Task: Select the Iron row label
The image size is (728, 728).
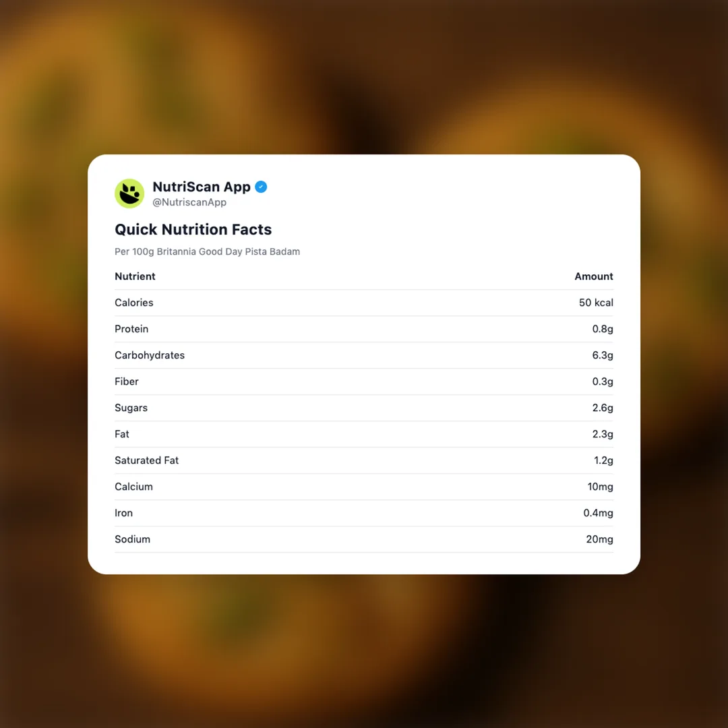Action: (x=123, y=513)
